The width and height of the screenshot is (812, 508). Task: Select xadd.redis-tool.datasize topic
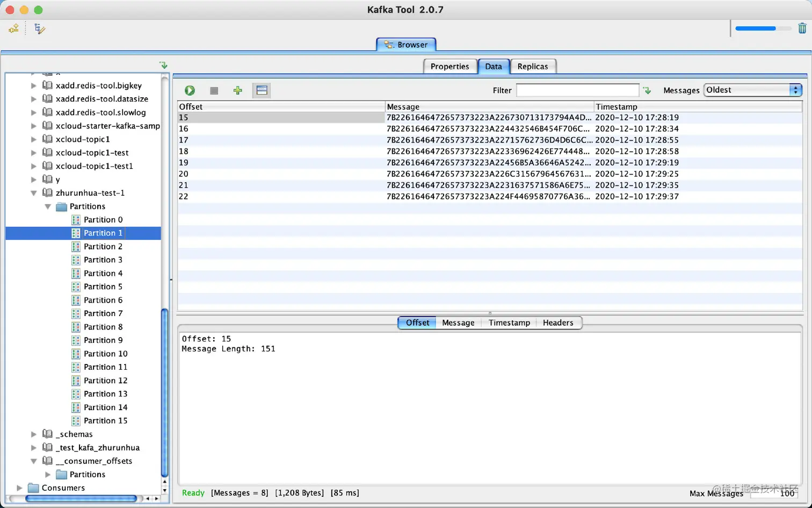(x=102, y=99)
